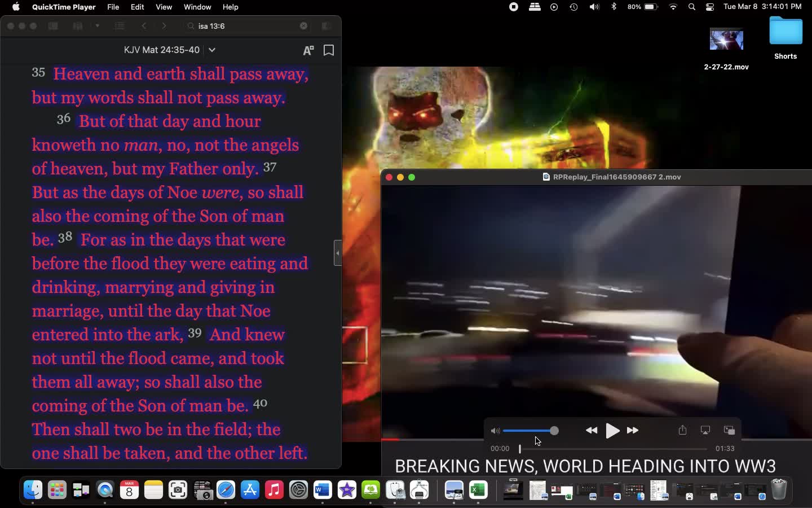Screen dimensions: 812x508
Task: Adjust the QuickTime volume slider knob
Action: [x=554, y=431]
